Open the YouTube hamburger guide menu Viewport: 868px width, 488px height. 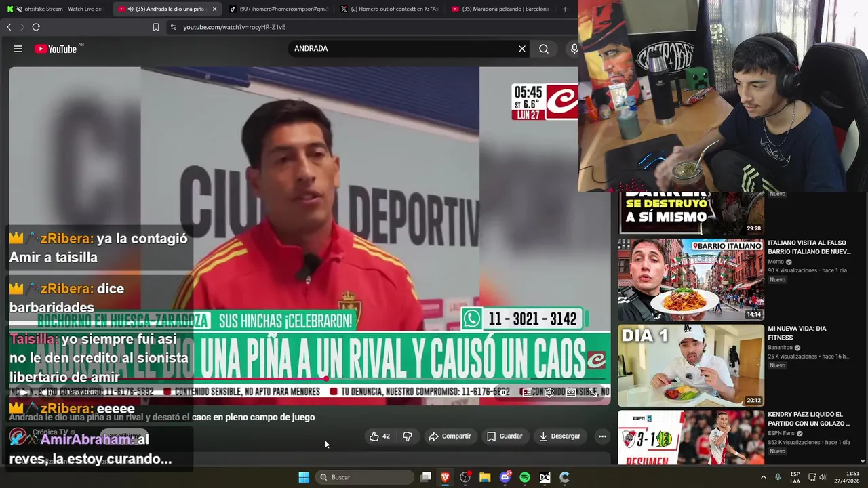pyautogui.click(x=18, y=49)
